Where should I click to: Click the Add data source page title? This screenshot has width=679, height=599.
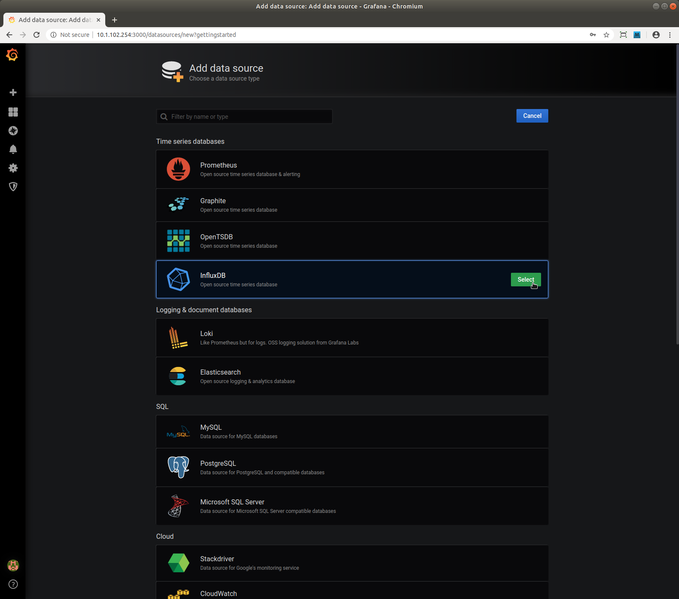pyautogui.click(x=226, y=68)
